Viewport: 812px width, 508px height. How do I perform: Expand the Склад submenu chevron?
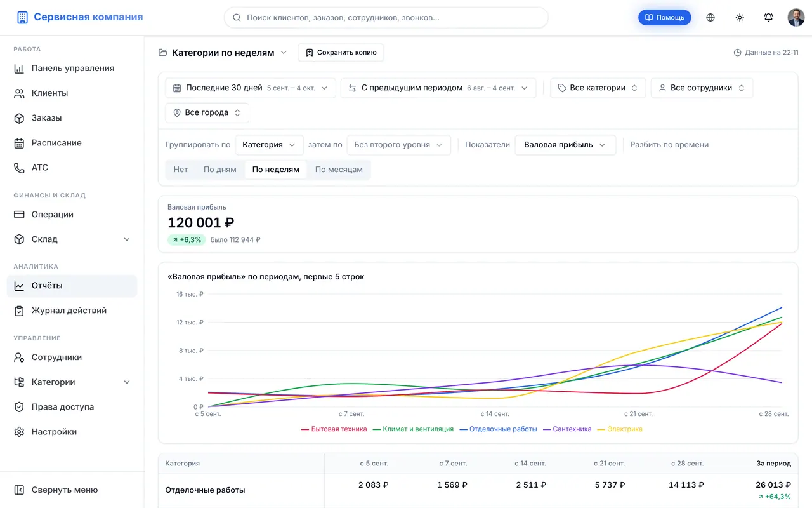tap(127, 239)
